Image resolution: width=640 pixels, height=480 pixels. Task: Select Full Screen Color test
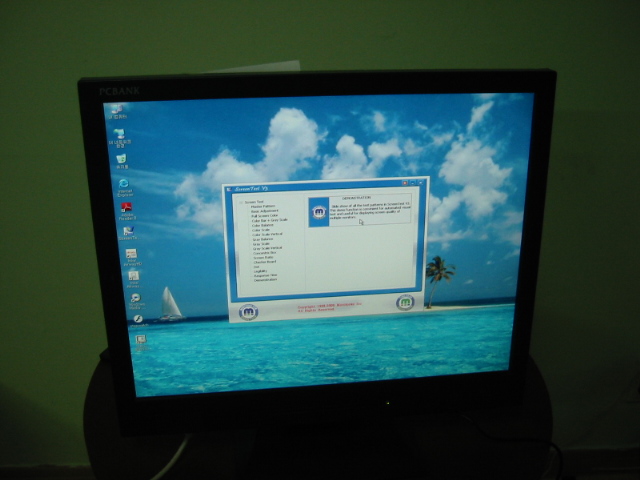point(265,216)
